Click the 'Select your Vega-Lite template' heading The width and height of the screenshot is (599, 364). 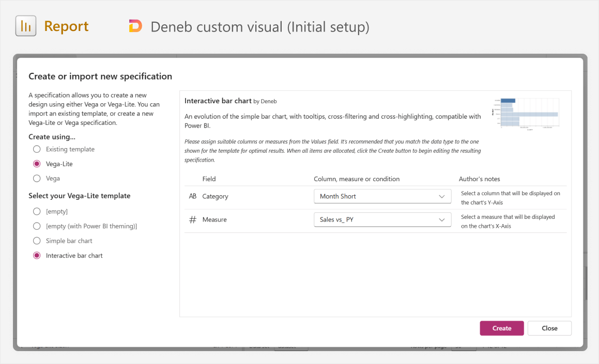[80, 196]
